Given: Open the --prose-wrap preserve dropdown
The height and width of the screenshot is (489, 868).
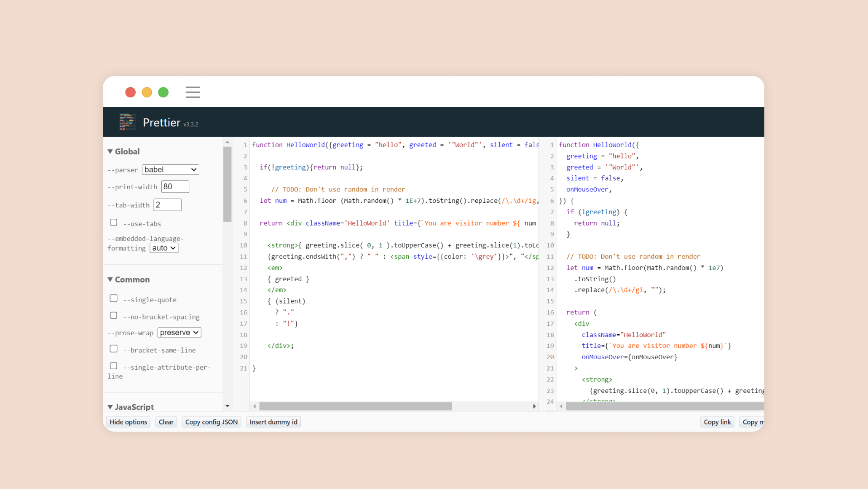Looking at the screenshot, I should (179, 333).
